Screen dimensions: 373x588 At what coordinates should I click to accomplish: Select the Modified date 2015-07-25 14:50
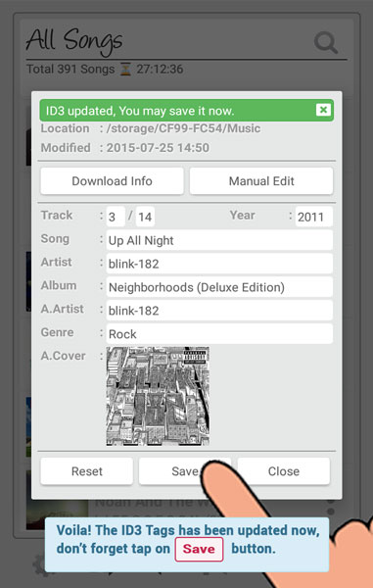158,148
